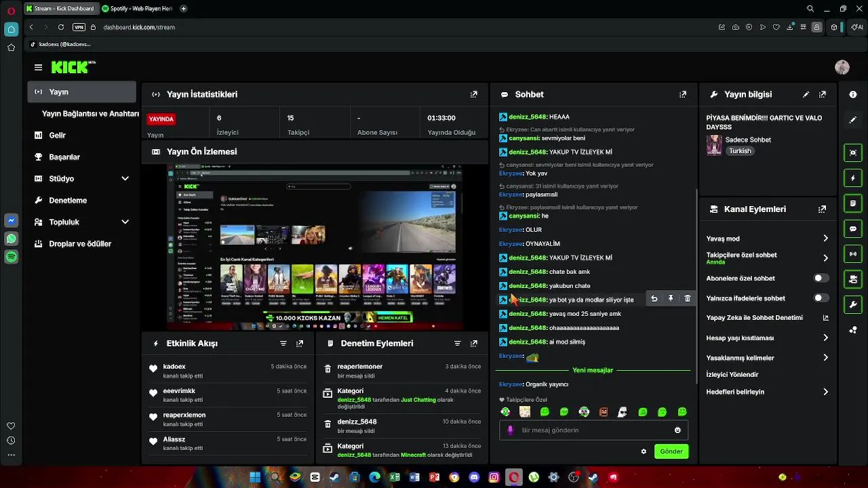The width and height of the screenshot is (868, 488).
Task: Click the Turkish language tag
Action: [740, 151]
